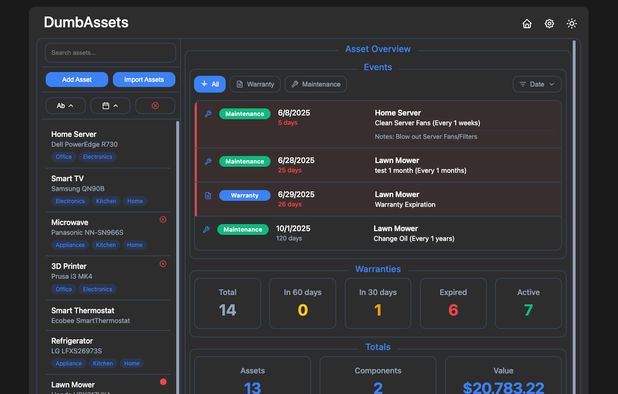Select the Smart Thermostat asset
Screen dimensions: 618x394
[x=108, y=315]
